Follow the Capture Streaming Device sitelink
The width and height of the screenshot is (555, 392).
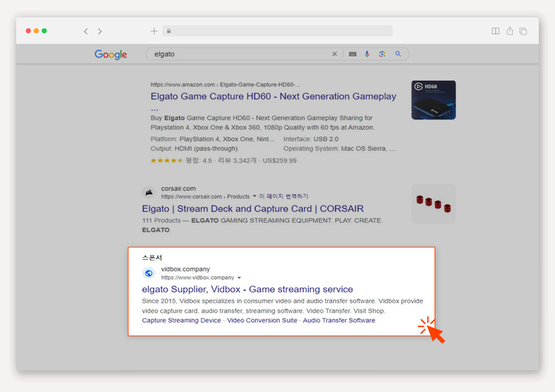(181, 321)
